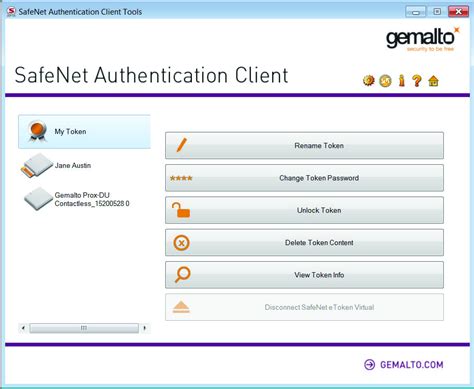This screenshot has height=389, width=474.
Task: Click magnifier icon on View Token Info
Action: click(182, 275)
